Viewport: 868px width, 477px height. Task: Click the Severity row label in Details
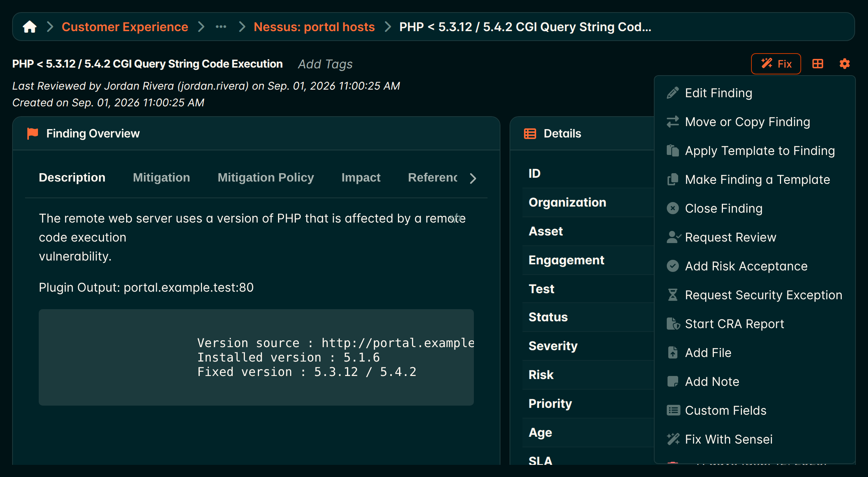pyautogui.click(x=553, y=346)
